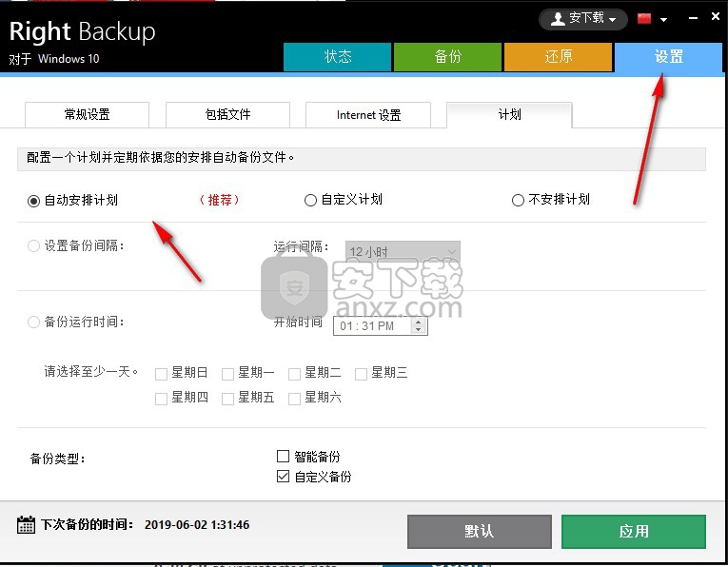Choose 自定义计划 radio option

click(310, 201)
